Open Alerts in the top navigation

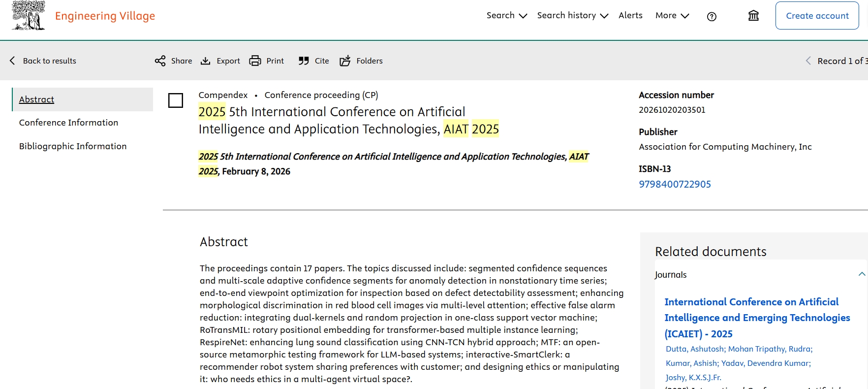(x=630, y=16)
